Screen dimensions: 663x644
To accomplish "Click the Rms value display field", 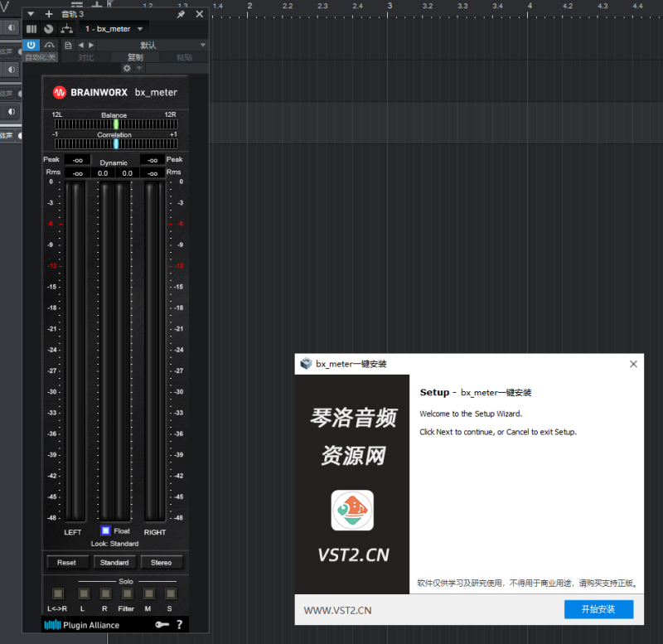I will click(x=76, y=172).
